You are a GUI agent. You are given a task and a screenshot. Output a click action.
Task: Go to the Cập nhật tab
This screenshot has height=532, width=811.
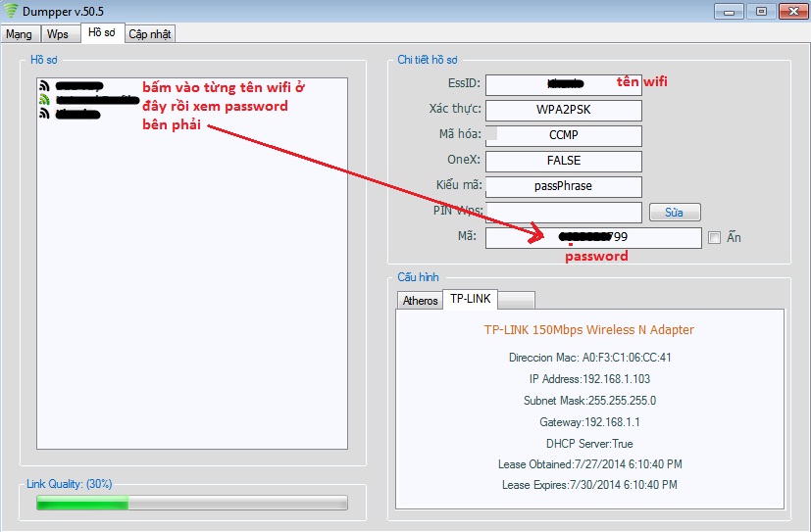click(x=149, y=33)
